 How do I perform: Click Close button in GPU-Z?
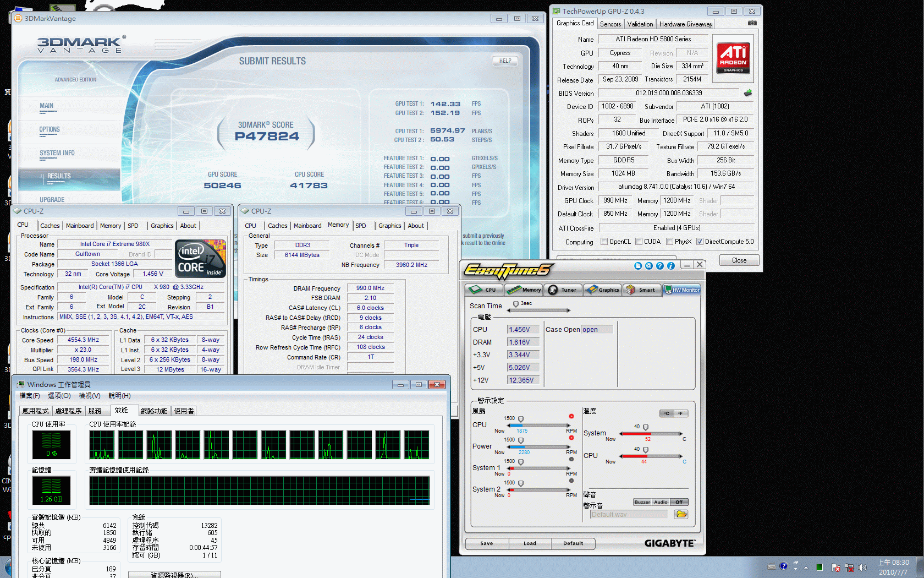(739, 260)
